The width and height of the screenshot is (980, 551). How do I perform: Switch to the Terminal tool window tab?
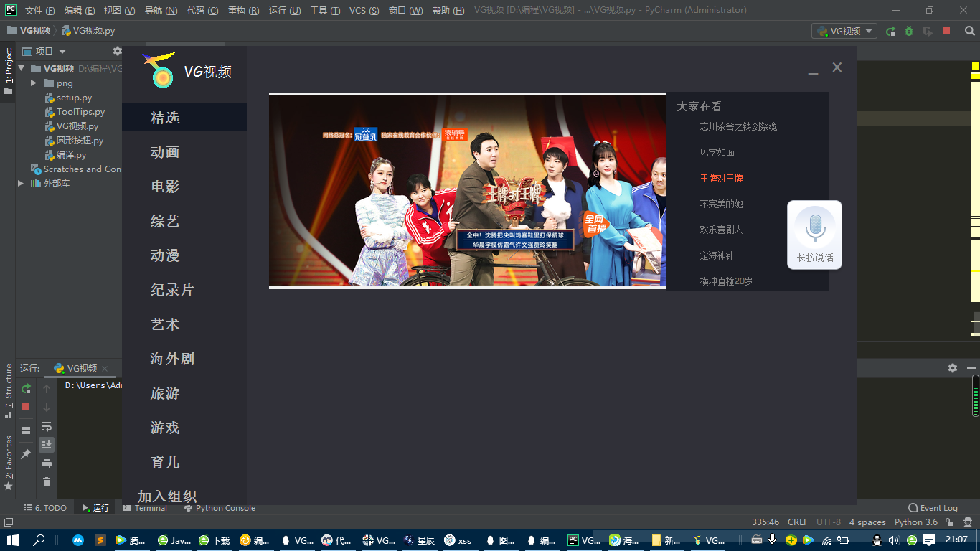(145, 508)
